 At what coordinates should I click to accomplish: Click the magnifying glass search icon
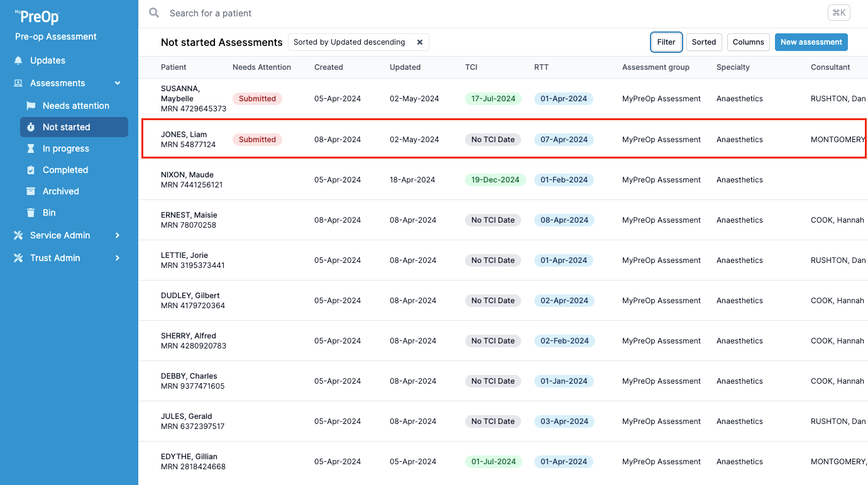pos(154,13)
